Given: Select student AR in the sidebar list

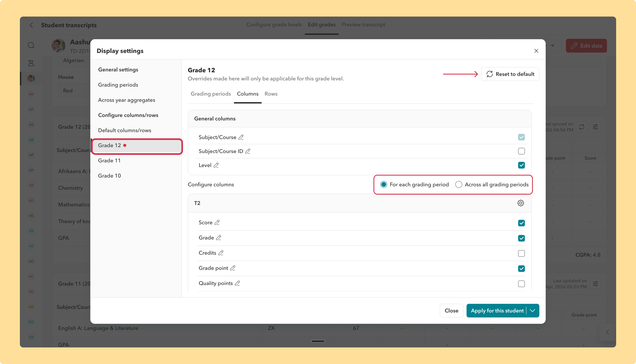Looking at the screenshot, I should [x=31, y=140].
